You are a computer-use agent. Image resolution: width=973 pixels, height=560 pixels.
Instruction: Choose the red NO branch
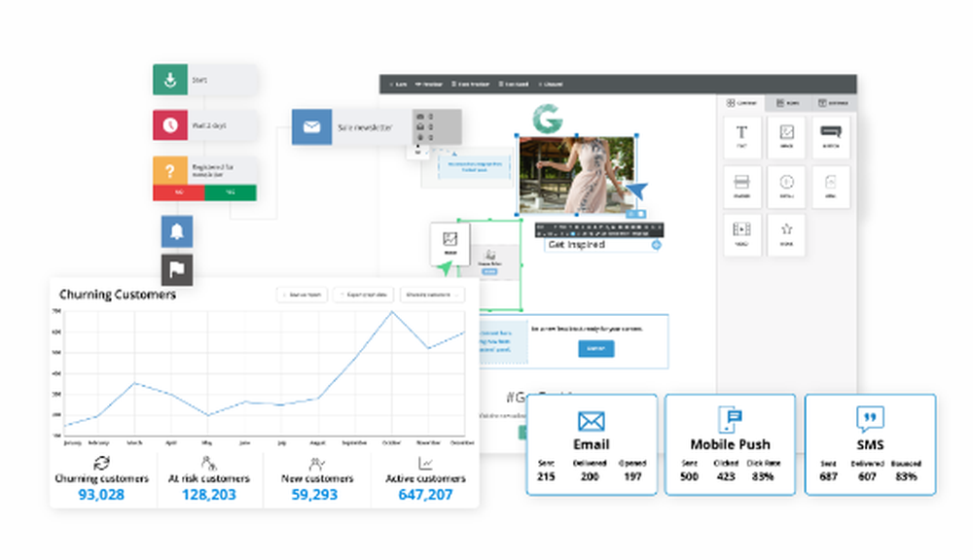179,192
